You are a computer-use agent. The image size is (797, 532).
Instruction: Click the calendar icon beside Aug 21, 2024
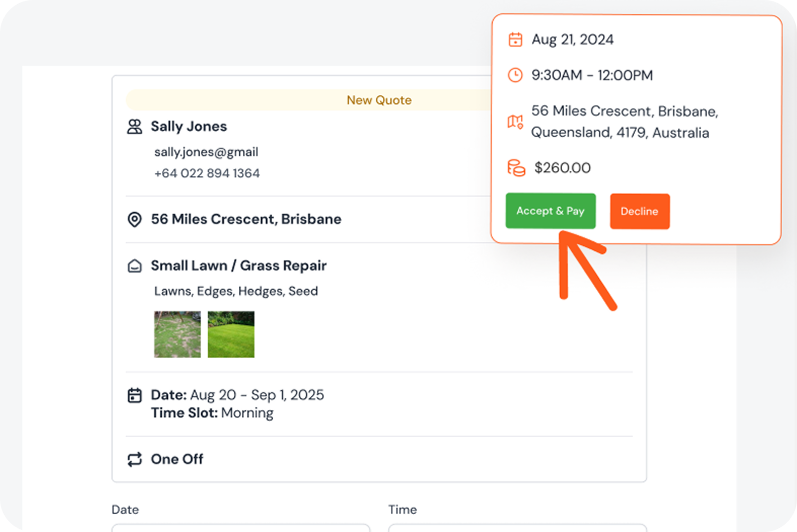click(x=515, y=40)
